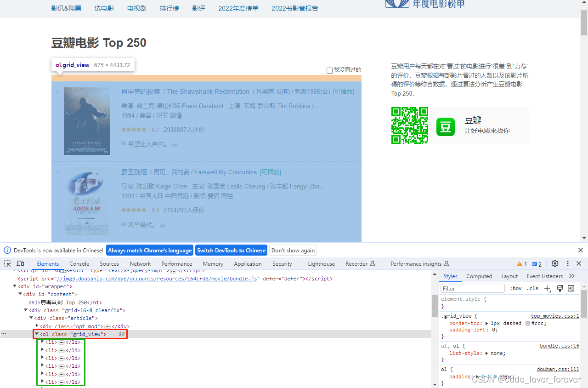Click the info icon in language infobar
This screenshot has width=588, height=388.
tap(7, 250)
